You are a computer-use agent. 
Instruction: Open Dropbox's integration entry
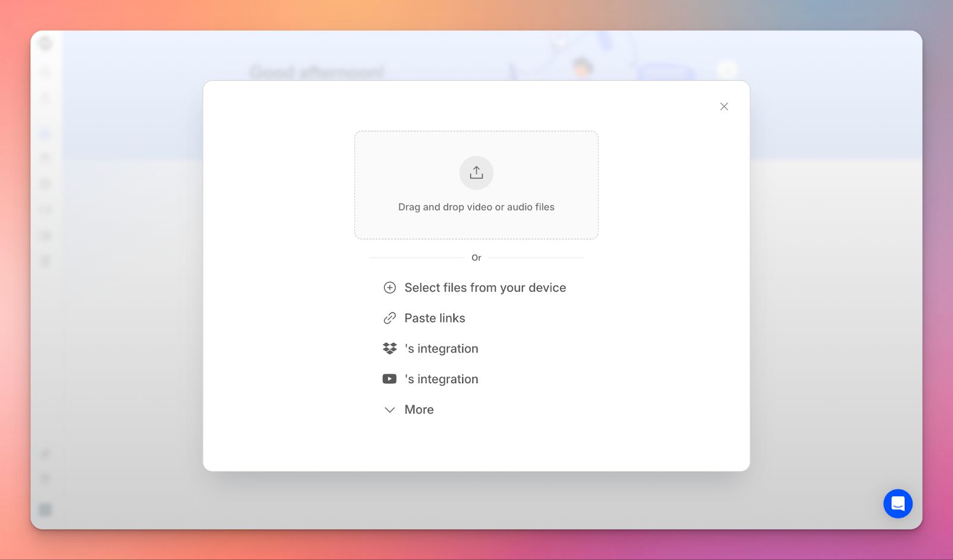pyautogui.click(x=441, y=348)
